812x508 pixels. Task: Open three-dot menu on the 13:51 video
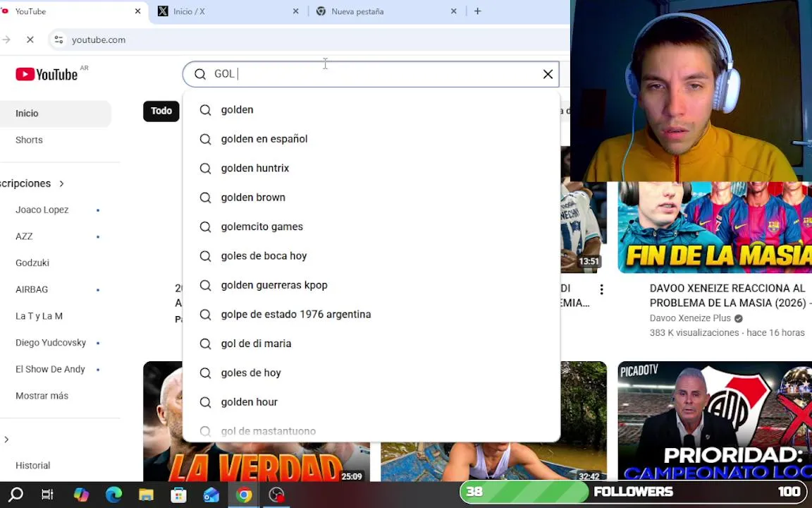(x=601, y=289)
